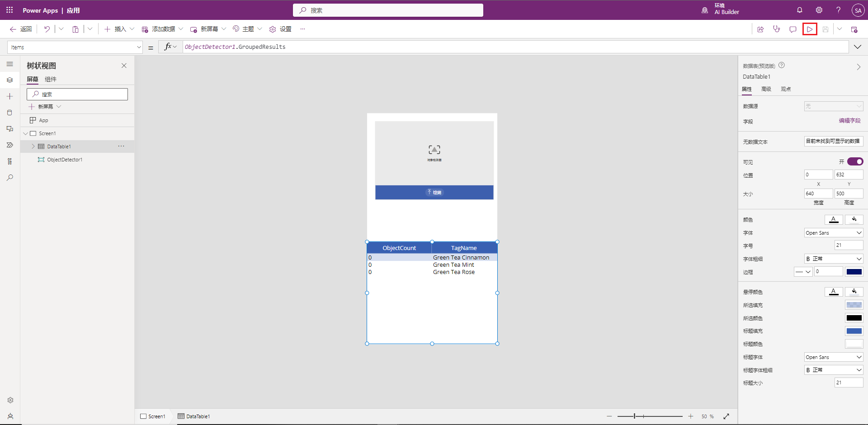Image resolution: width=868 pixels, height=425 pixels.
Task: Open the 标题字体 header font dropdown
Action: (834, 357)
